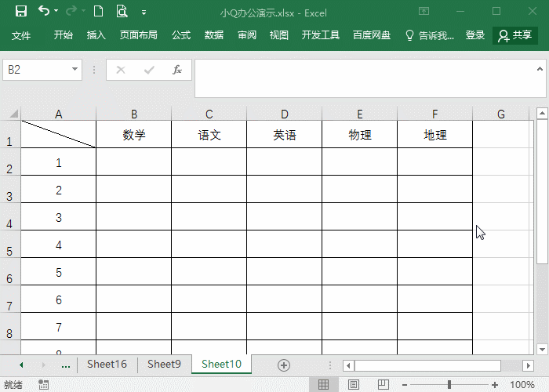Click the zoom slider handle

tap(449, 385)
